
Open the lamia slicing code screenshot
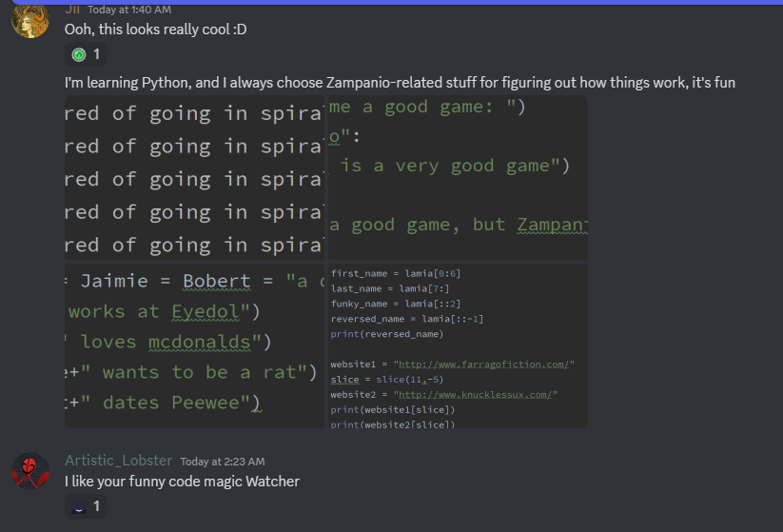click(457, 345)
